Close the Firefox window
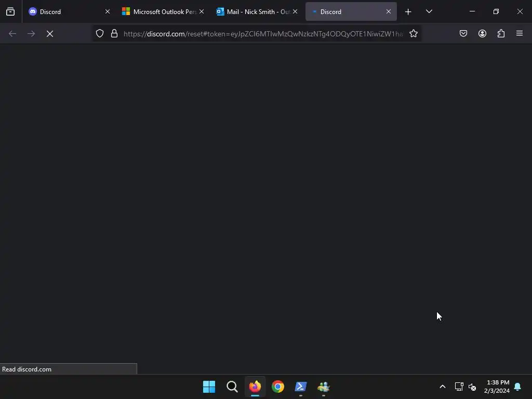The image size is (532, 399). 520,11
